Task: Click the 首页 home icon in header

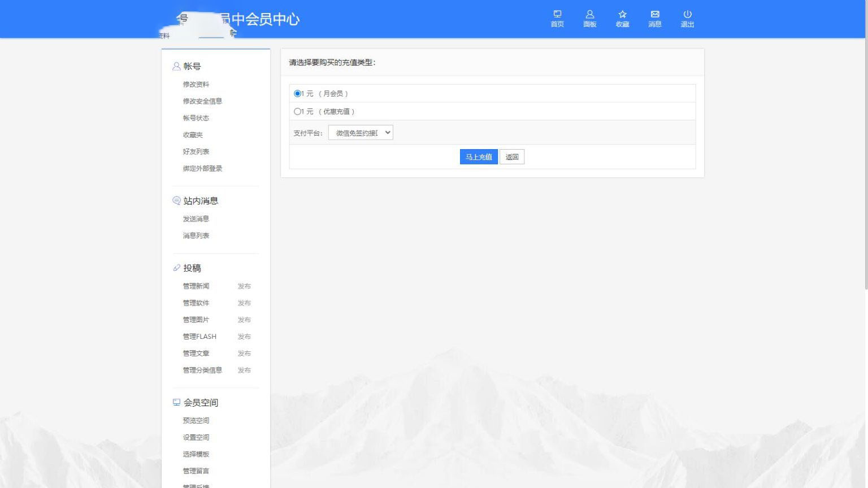Action: click(x=557, y=15)
